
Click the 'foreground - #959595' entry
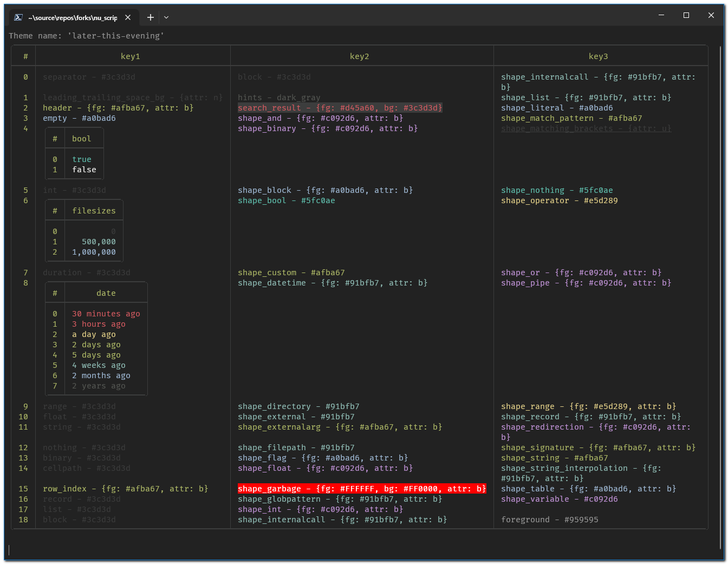click(x=550, y=520)
